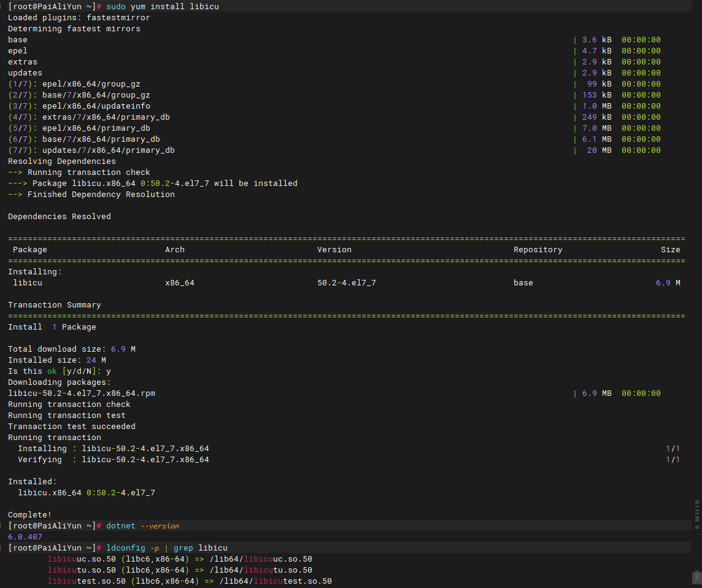Click the 'libicuuc.so.50' output line
702x588 pixels.
[180, 559]
